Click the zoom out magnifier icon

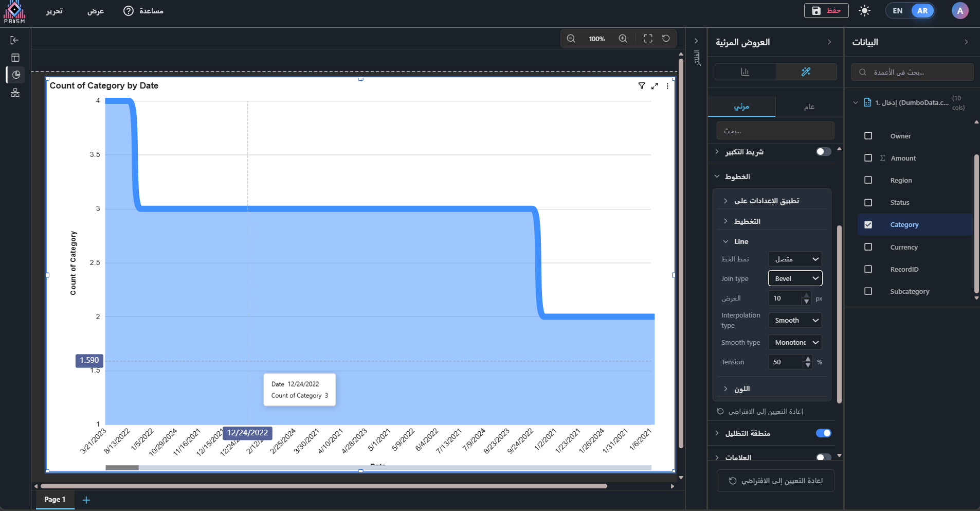571,39
